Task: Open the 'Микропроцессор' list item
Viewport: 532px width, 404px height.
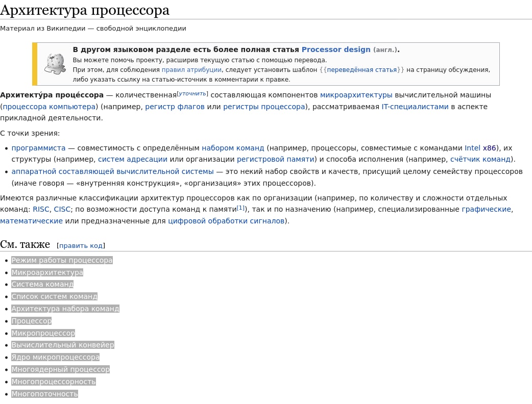Action: (43, 333)
